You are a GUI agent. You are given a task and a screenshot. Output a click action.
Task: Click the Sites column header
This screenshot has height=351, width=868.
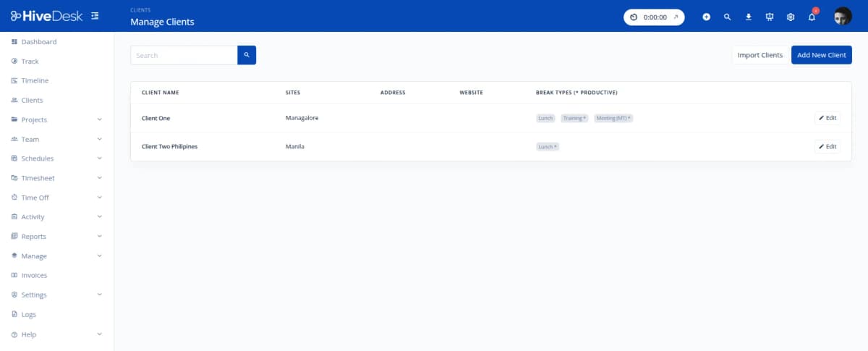click(293, 93)
